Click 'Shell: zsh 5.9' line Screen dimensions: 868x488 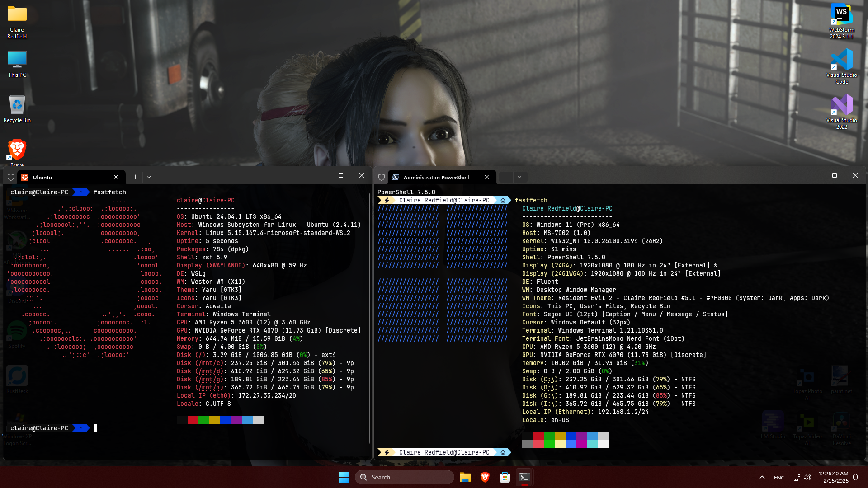(x=202, y=257)
